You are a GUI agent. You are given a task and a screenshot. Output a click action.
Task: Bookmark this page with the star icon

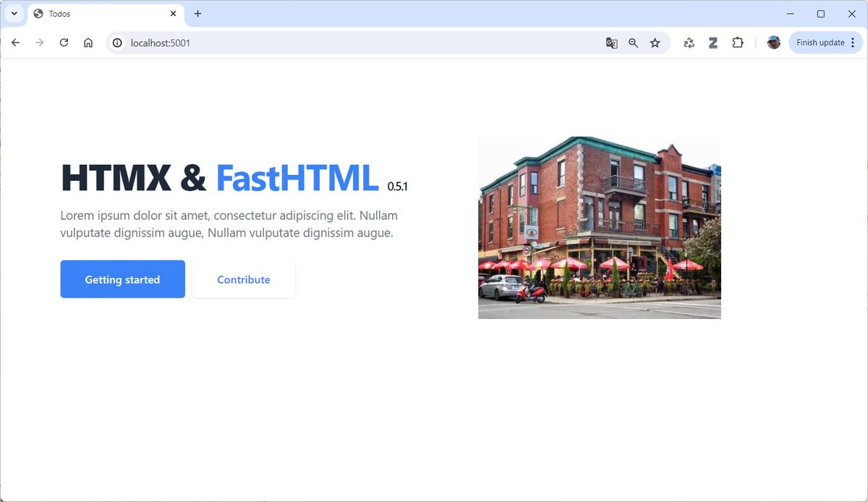(655, 43)
